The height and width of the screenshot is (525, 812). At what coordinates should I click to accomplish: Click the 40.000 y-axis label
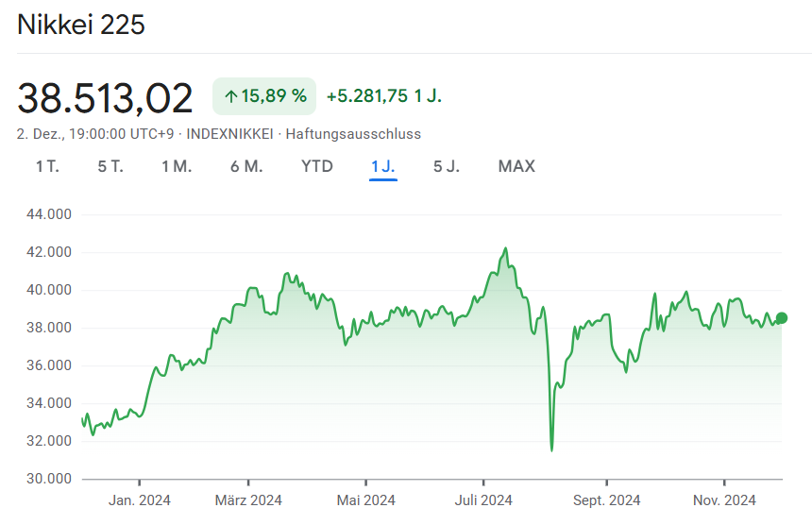[49, 290]
